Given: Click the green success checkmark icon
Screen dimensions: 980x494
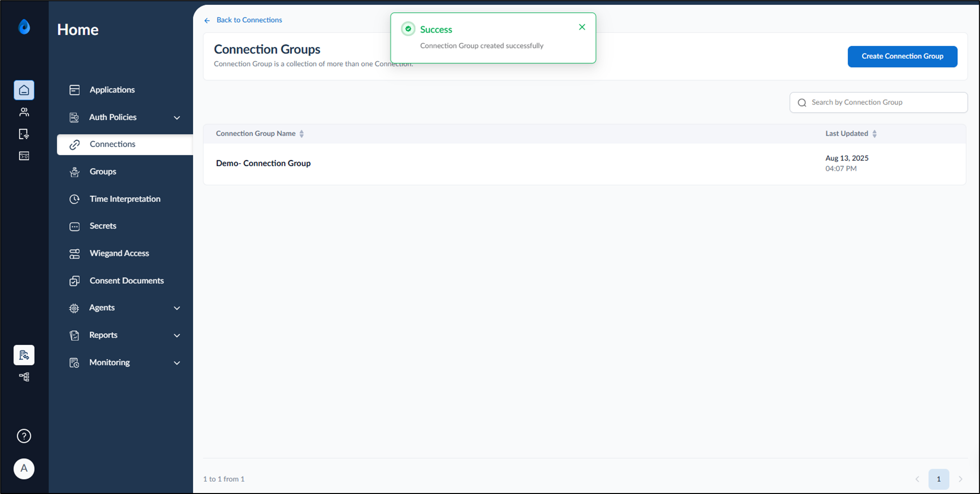Looking at the screenshot, I should click(x=408, y=29).
